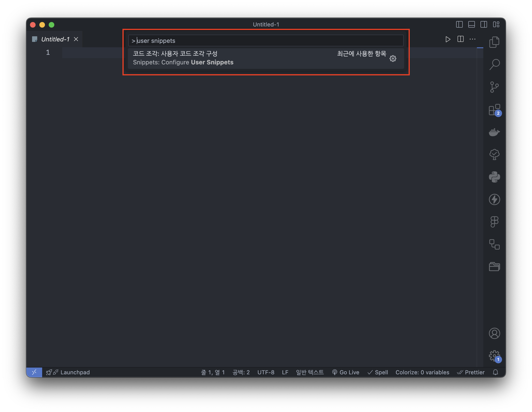Open language mode picker '일반 텍스트'
The width and height of the screenshot is (532, 412).
pos(310,372)
